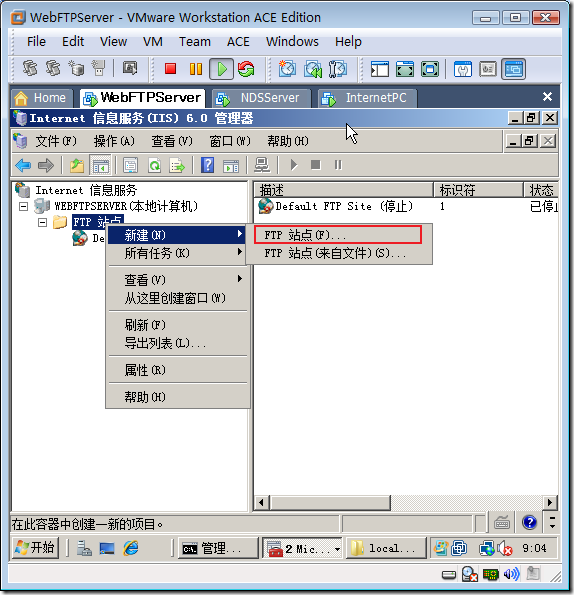
Task: Choose 帮助(H) in the context menu
Action: pyautogui.click(x=178, y=397)
